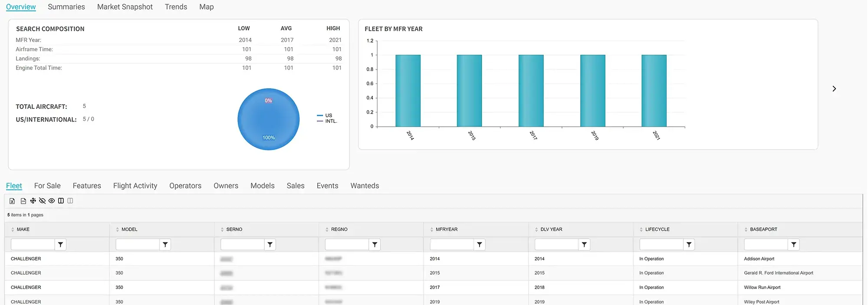Image resolution: width=868 pixels, height=305 pixels.
Task: Click the open eye show columns icon
Action: point(52,201)
